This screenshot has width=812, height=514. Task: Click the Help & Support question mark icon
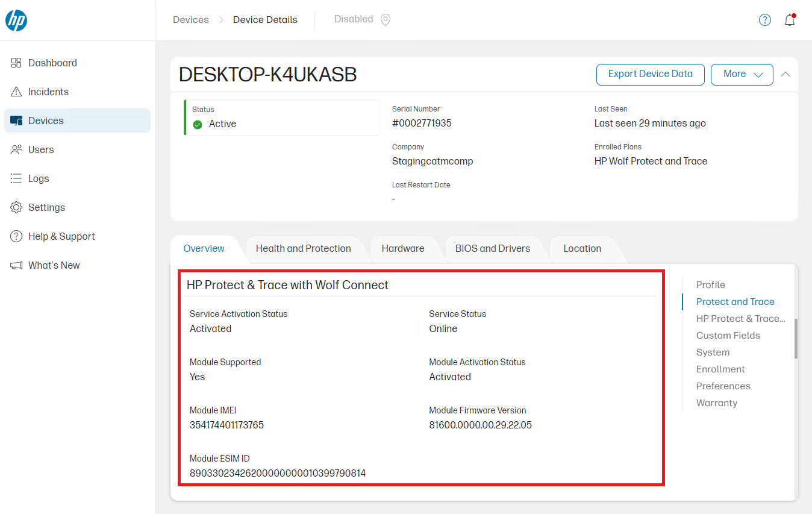click(x=16, y=236)
